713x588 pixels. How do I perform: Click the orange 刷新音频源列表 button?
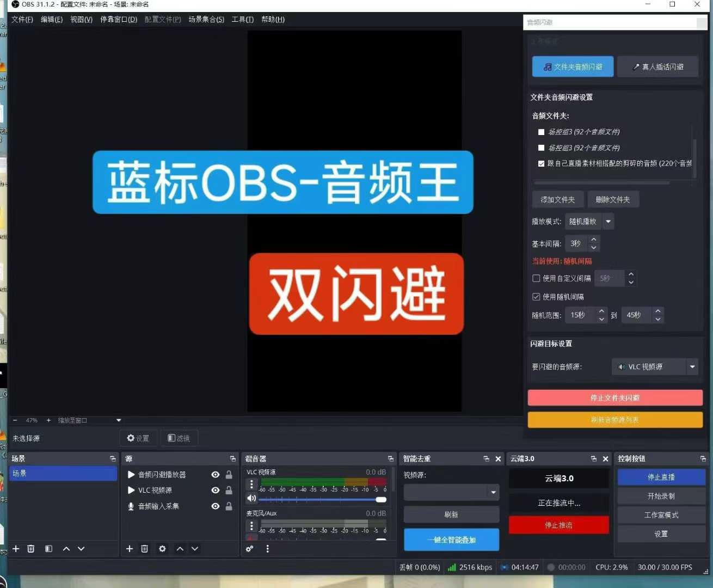615,420
